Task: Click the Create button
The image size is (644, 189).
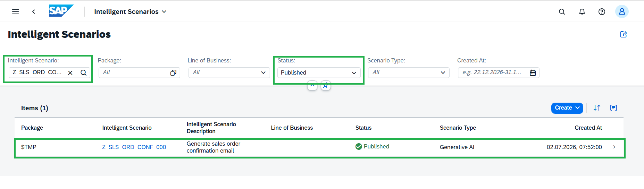Action: pos(567,108)
